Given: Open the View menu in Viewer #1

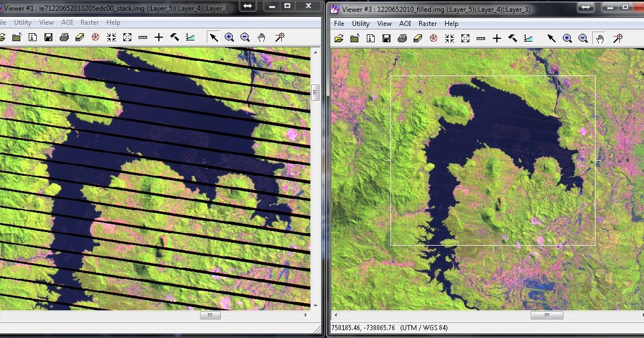Looking at the screenshot, I should coord(46,22).
